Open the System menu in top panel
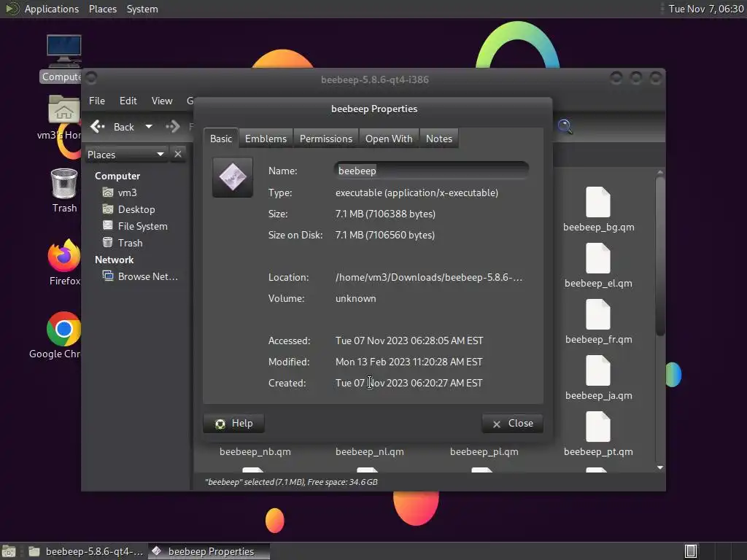Screen dimensions: 747x560 142,9
